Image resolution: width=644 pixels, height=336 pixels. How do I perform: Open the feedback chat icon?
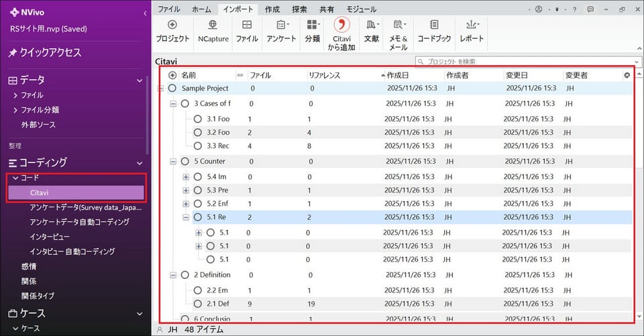pos(590,9)
